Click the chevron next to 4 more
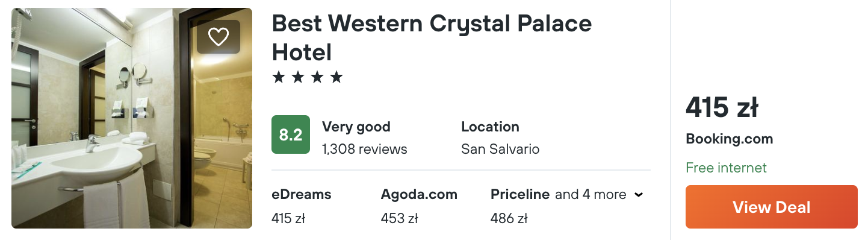The image size is (868, 240). coord(639,195)
